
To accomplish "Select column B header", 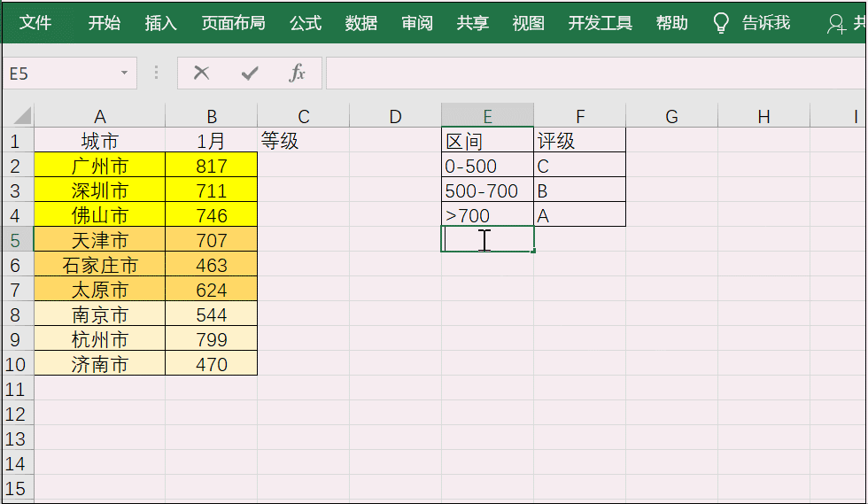I will pos(212,116).
